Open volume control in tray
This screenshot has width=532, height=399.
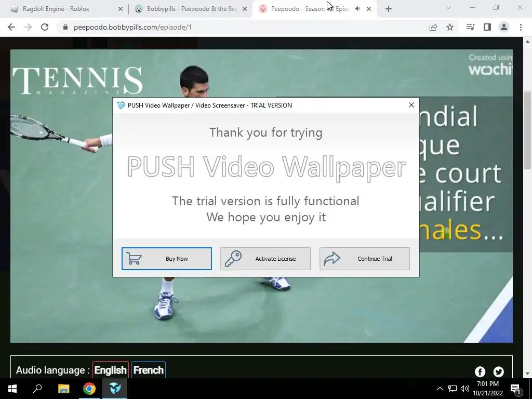pyautogui.click(x=465, y=389)
